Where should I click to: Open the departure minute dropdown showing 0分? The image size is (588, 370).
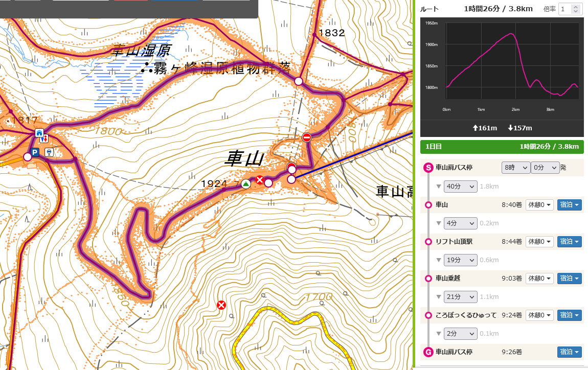pyautogui.click(x=544, y=168)
